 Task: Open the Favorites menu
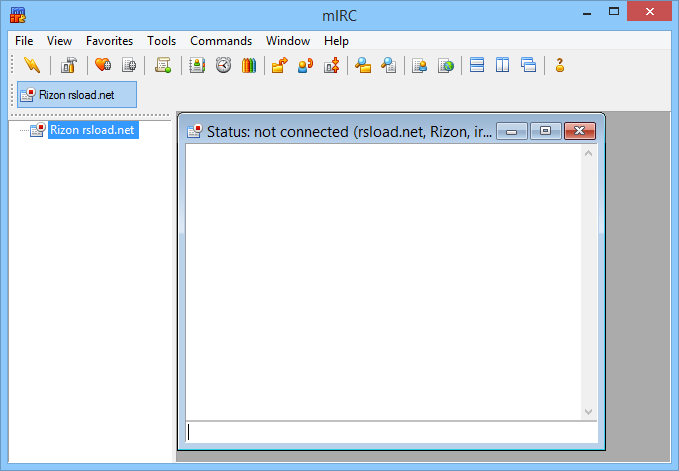[x=109, y=41]
